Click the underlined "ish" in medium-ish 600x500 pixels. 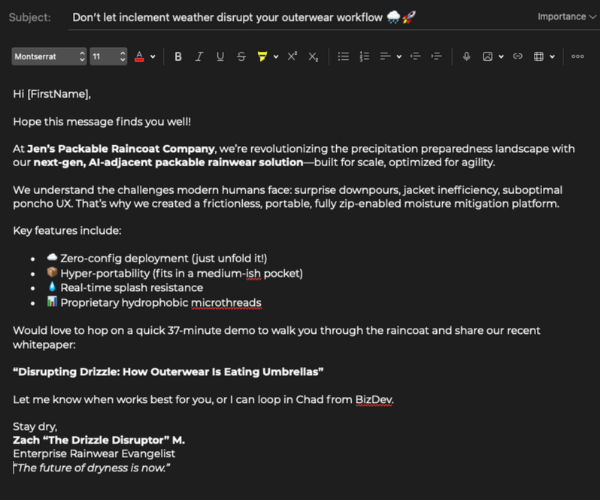pyautogui.click(x=253, y=274)
